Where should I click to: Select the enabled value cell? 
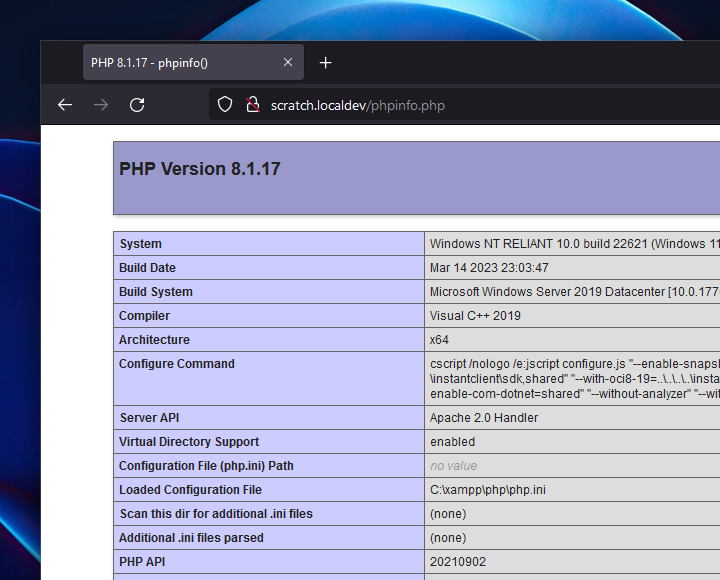pyautogui.click(x=572, y=441)
